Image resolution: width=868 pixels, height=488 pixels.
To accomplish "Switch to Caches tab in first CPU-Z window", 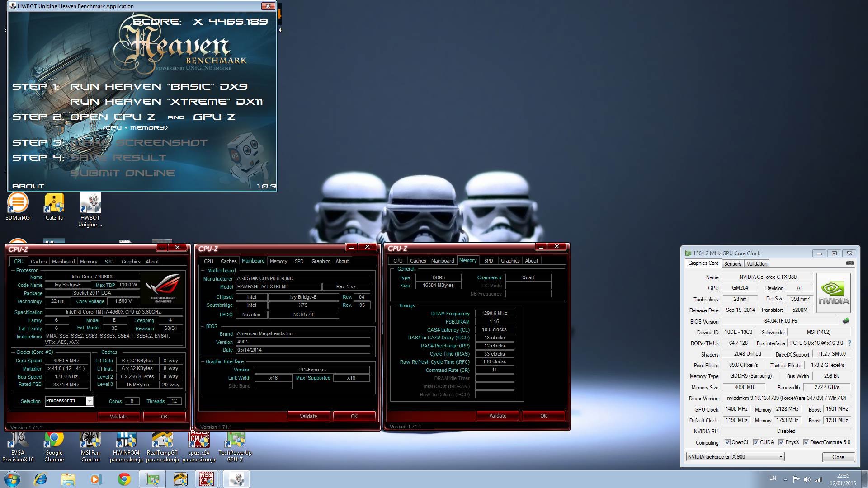I will [x=38, y=262].
